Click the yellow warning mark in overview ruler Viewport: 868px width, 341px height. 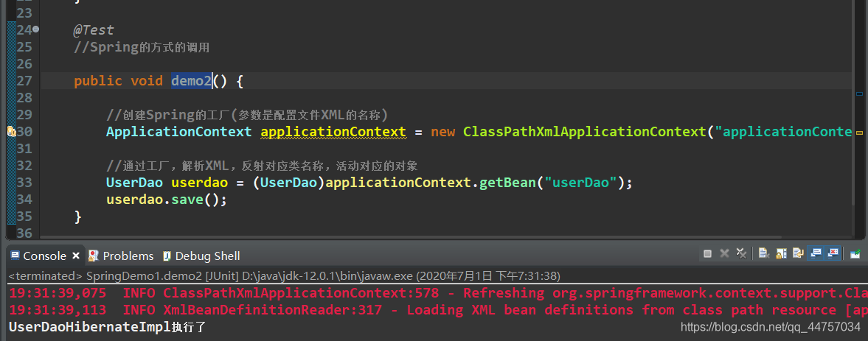(x=859, y=133)
